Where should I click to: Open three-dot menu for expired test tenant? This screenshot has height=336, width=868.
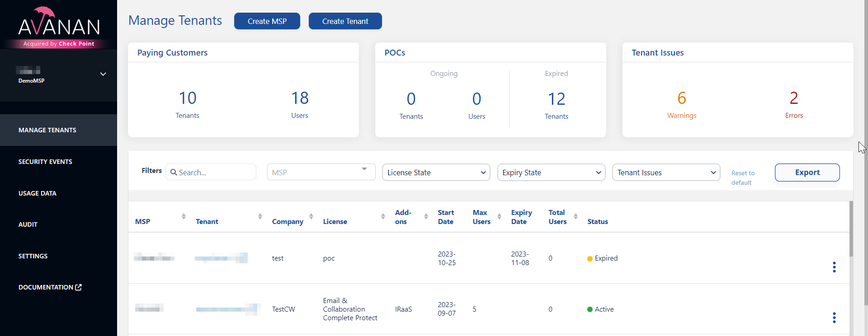(834, 267)
